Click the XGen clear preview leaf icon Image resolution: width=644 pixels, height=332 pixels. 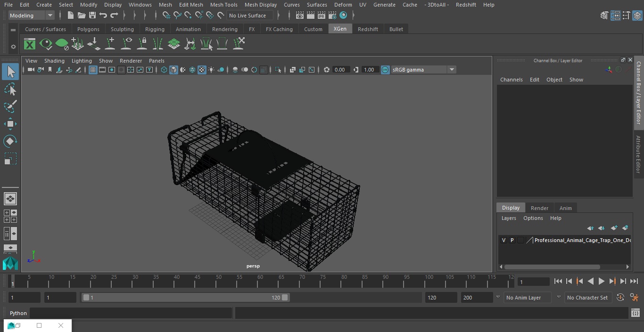[62, 44]
